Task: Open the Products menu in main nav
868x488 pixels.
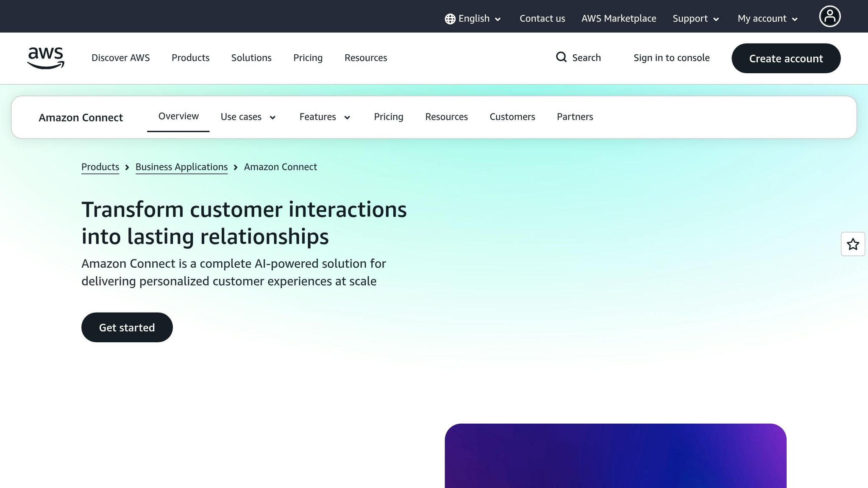Action: (191, 58)
